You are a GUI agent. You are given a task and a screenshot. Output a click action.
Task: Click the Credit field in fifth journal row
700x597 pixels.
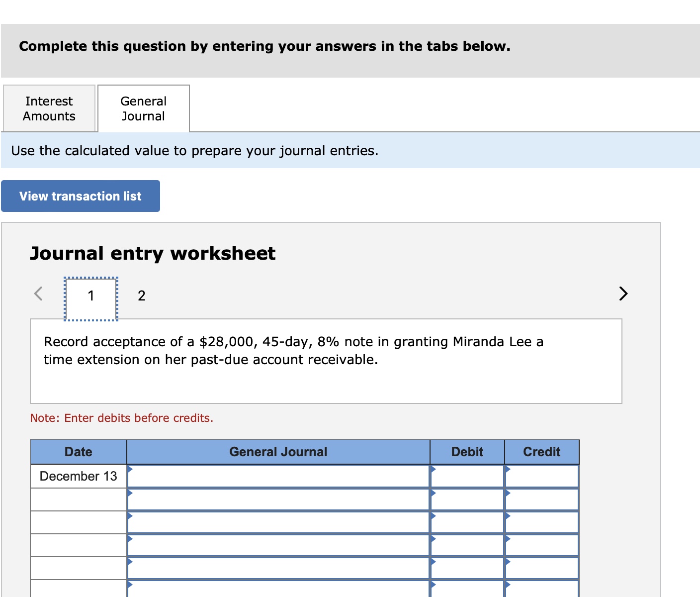click(542, 568)
